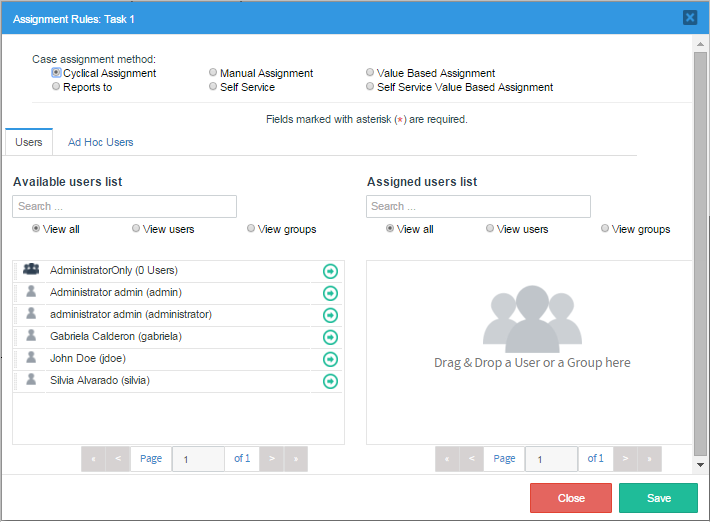Open the Users tab
The height and width of the screenshot is (522, 710).
click(29, 142)
